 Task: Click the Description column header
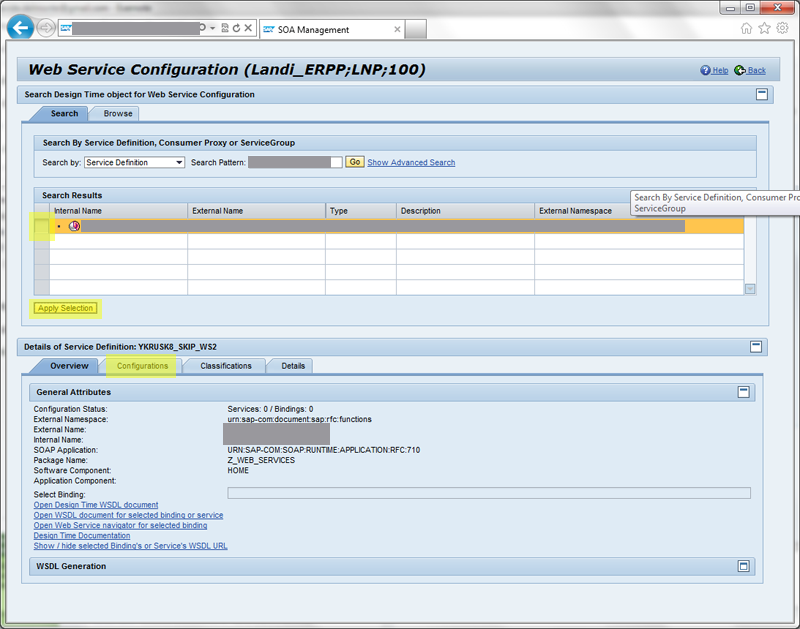465,211
